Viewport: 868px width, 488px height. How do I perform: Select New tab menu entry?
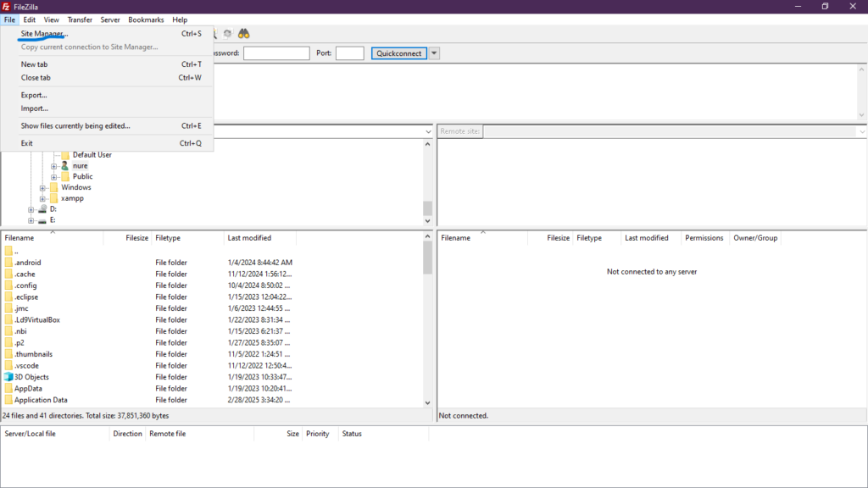[x=108, y=64]
